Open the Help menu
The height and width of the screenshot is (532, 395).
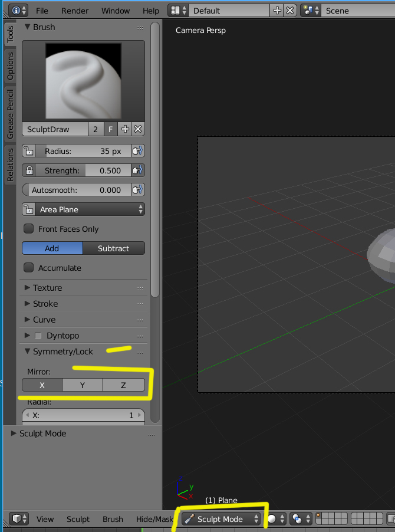tap(151, 11)
